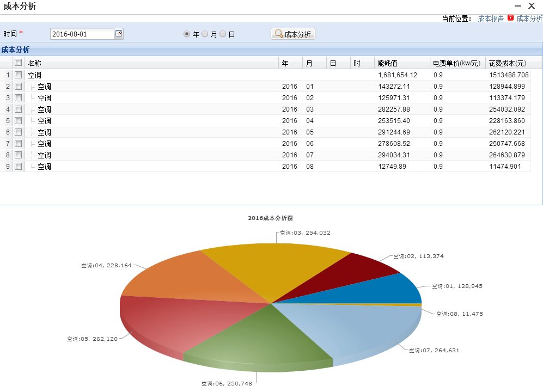Screen dimensions: 543x392
Task: Sort by the 花费成本(元) column header
Action: click(507, 63)
